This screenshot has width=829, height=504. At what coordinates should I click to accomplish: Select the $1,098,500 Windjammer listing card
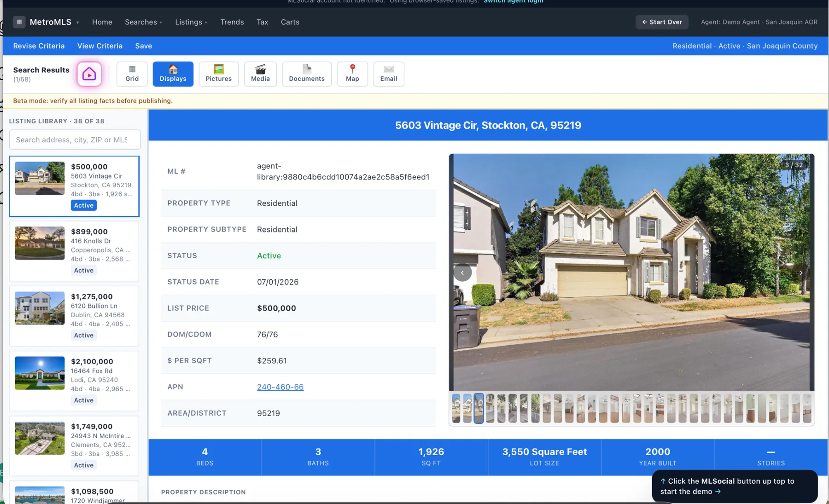74,492
